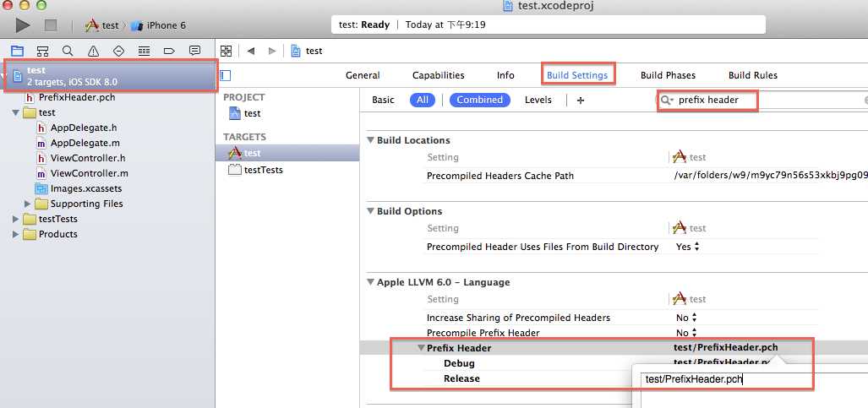Change Increase Sharing of Precompiled Headers value

point(686,318)
